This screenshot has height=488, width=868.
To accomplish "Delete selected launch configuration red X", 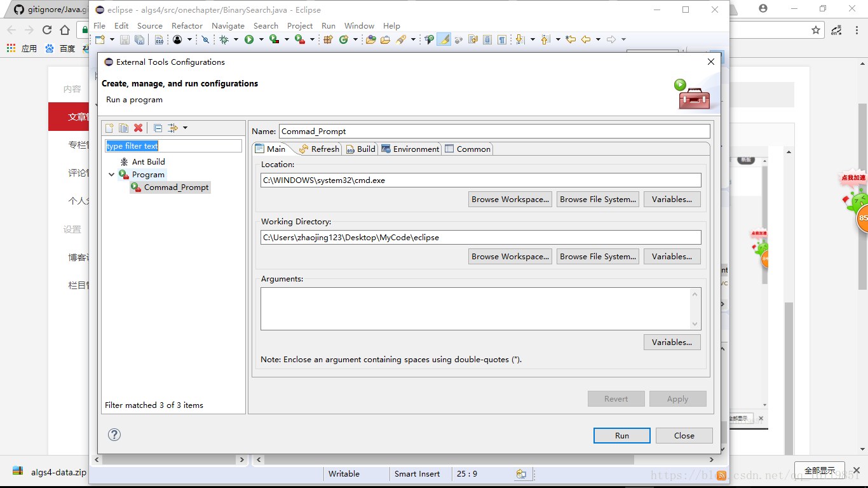I will pyautogui.click(x=138, y=128).
